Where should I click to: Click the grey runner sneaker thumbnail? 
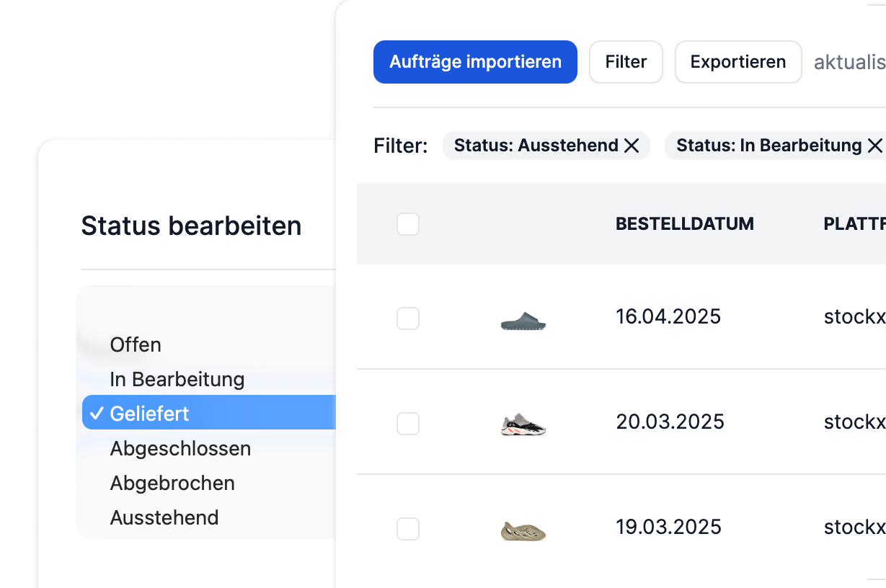point(523,424)
